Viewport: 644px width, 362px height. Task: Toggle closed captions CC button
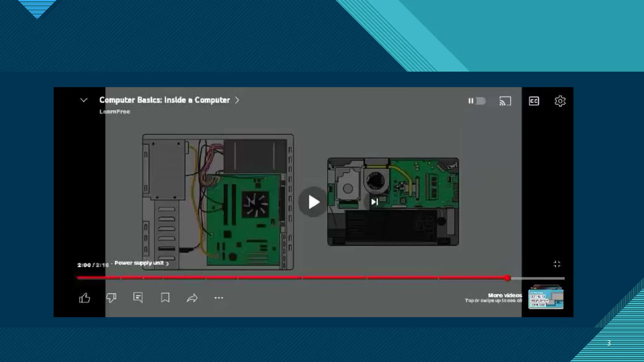534,101
